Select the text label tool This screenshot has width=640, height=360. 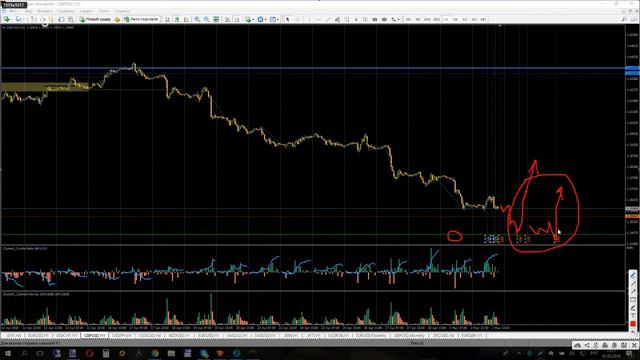coord(365,19)
